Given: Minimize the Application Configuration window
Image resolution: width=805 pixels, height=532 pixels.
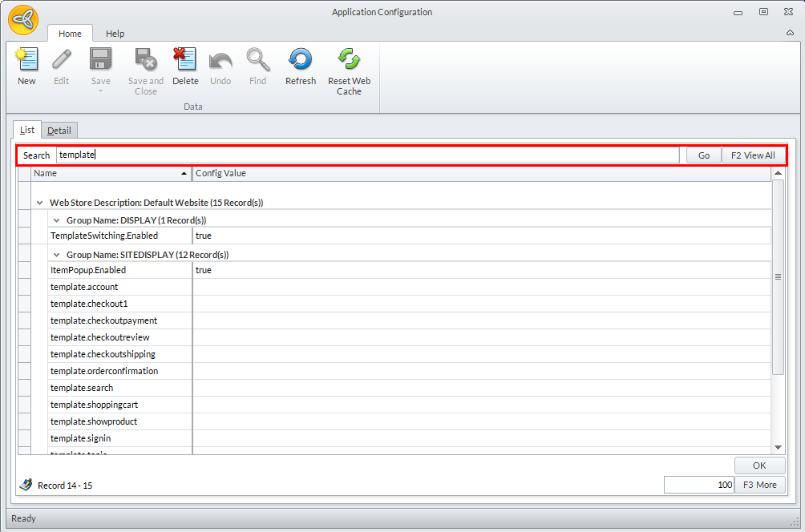Looking at the screenshot, I should click(738, 12).
